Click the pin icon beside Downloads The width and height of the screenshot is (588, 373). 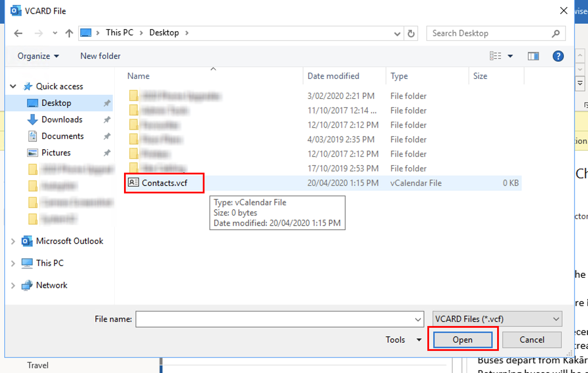point(107,119)
